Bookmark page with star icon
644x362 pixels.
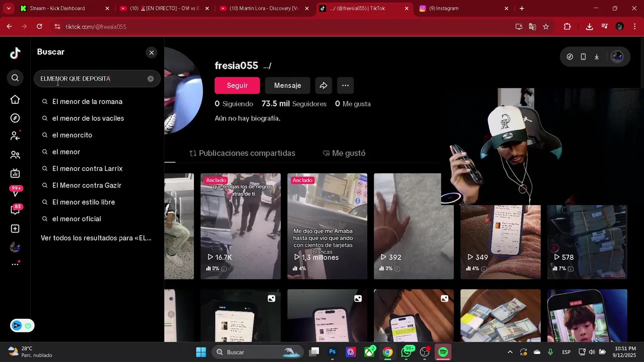546,27
